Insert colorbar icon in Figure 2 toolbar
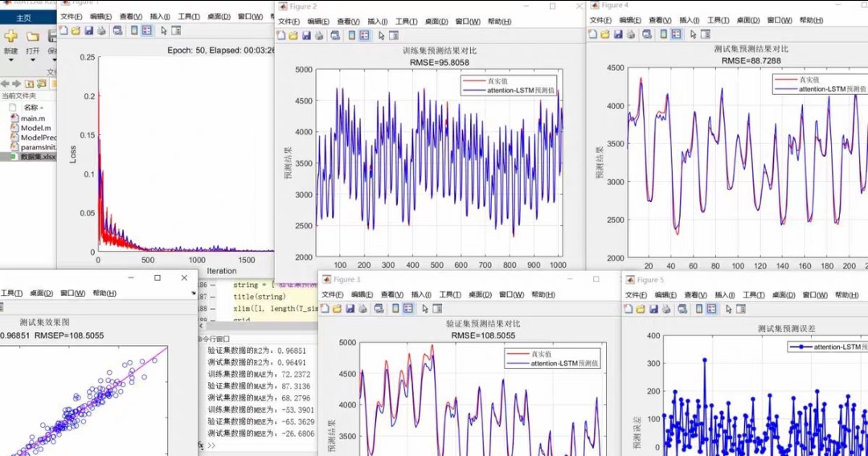Screen dimensions: 868x456 (x=351, y=35)
